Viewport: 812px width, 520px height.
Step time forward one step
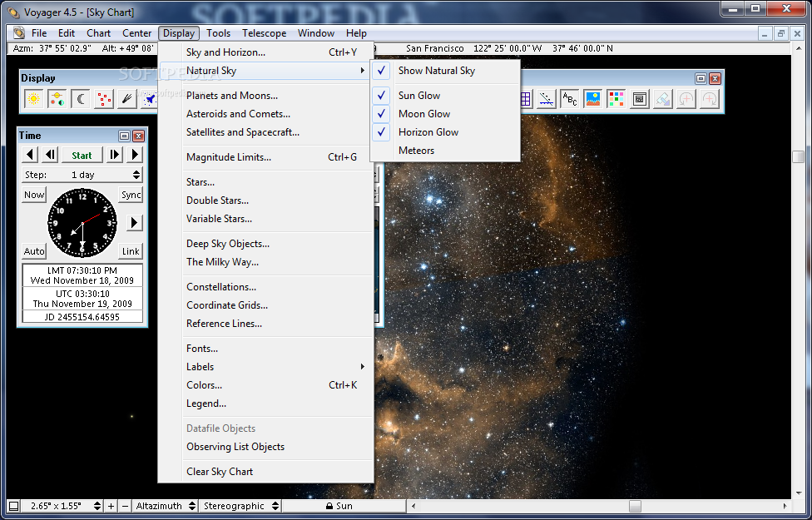coord(115,155)
